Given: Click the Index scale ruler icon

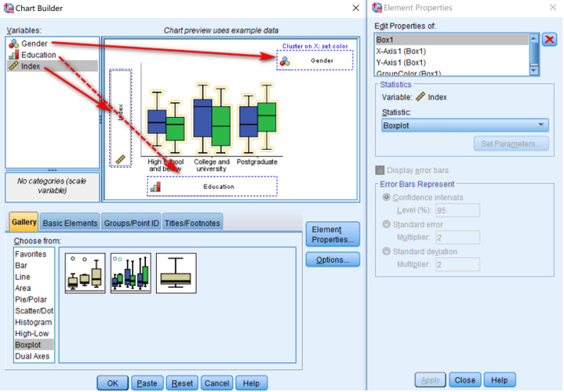Looking at the screenshot, I should [x=13, y=67].
